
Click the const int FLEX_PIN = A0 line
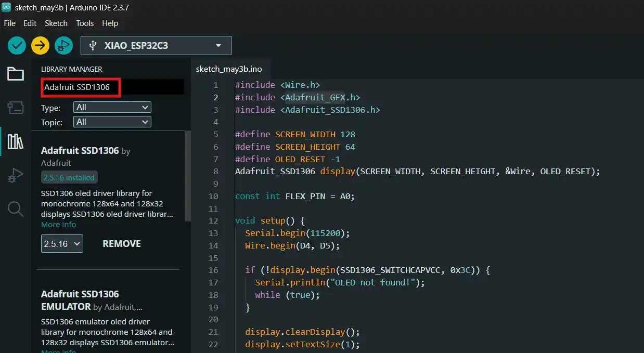(295, 196)
